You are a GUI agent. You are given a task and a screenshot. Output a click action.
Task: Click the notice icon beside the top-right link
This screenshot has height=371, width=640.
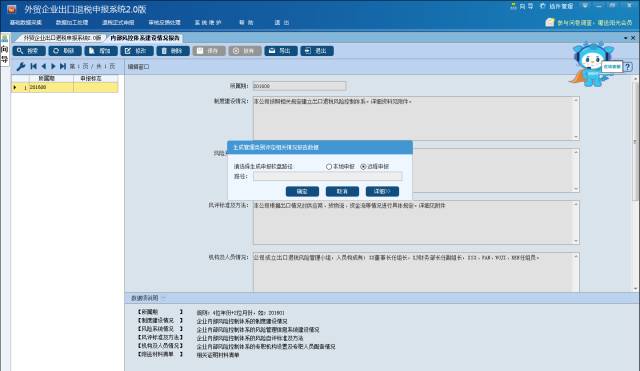(550, 22)
